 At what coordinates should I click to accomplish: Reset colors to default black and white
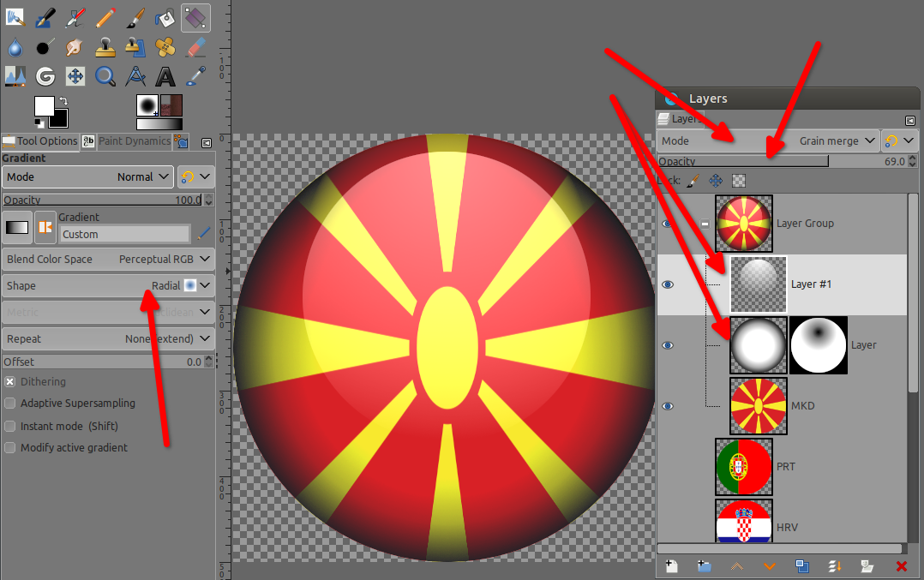[39, 123]
